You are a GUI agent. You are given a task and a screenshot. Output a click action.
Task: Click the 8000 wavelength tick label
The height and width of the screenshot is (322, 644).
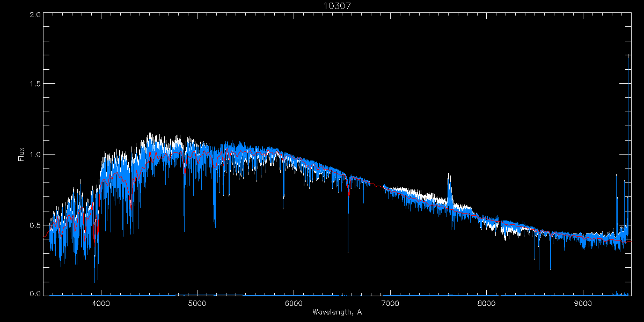click(487, 303)
